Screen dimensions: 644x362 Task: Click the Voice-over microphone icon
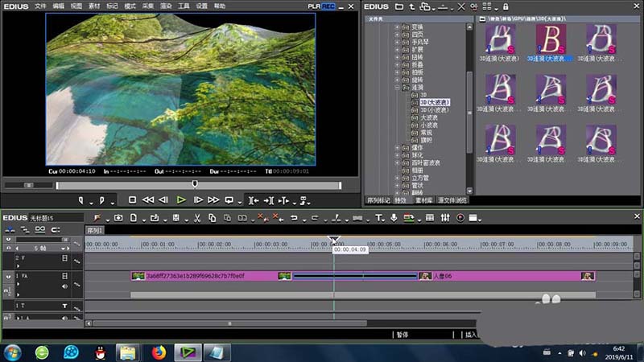(x=394, y=218)
